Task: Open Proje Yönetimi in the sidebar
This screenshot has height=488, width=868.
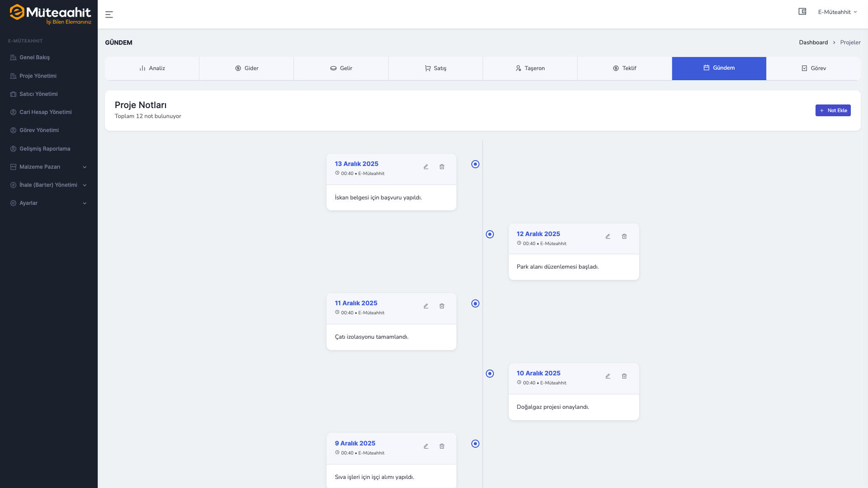Action: click(38, 76)
